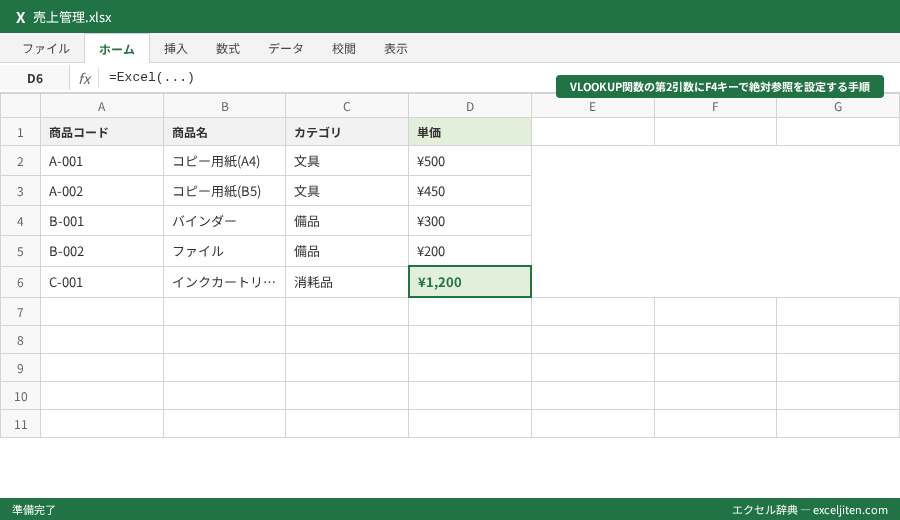
Task: Open the 表示 tab
Action: 396,49
